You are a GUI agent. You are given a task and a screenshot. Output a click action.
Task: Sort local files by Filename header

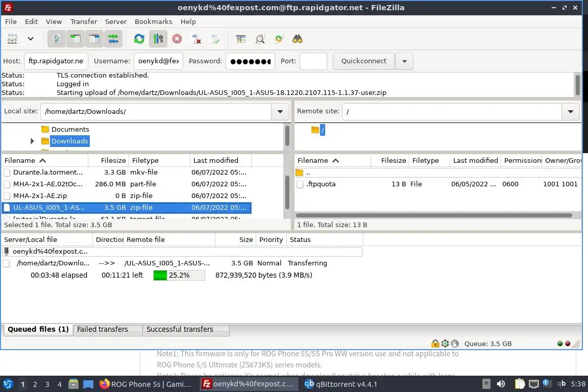[44, 161]
